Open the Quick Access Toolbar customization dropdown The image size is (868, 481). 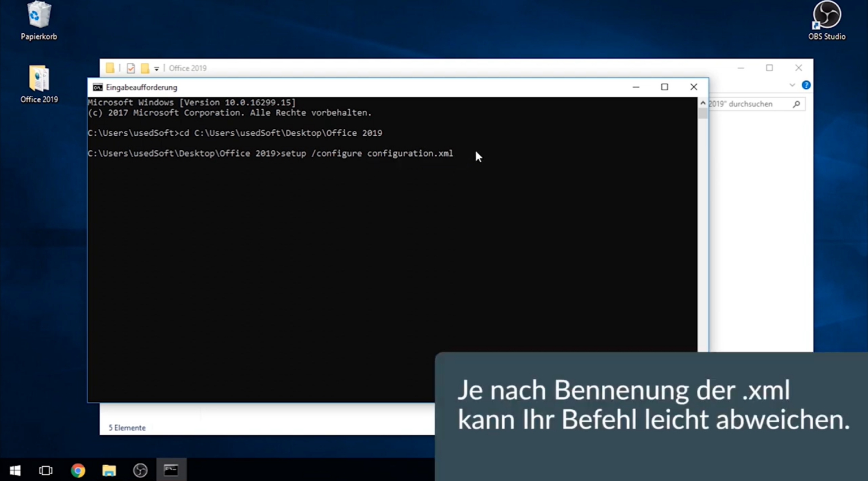(157, 68)
